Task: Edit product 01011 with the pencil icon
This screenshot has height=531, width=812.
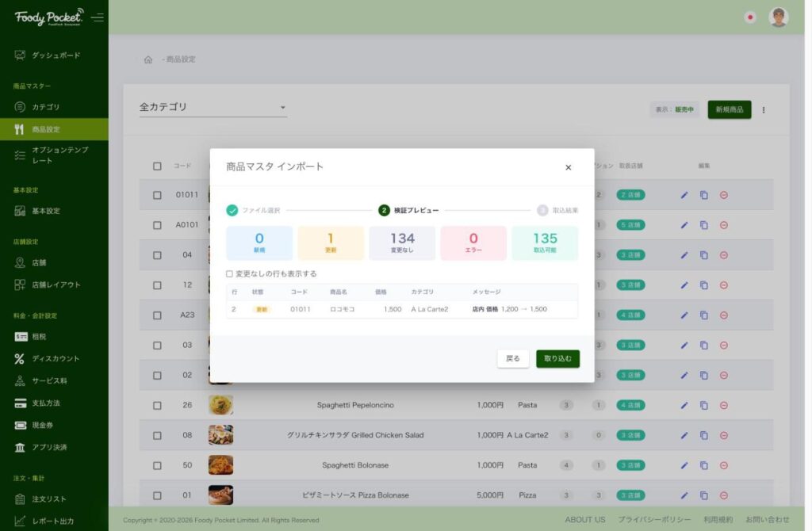Action: coord(684,195)
